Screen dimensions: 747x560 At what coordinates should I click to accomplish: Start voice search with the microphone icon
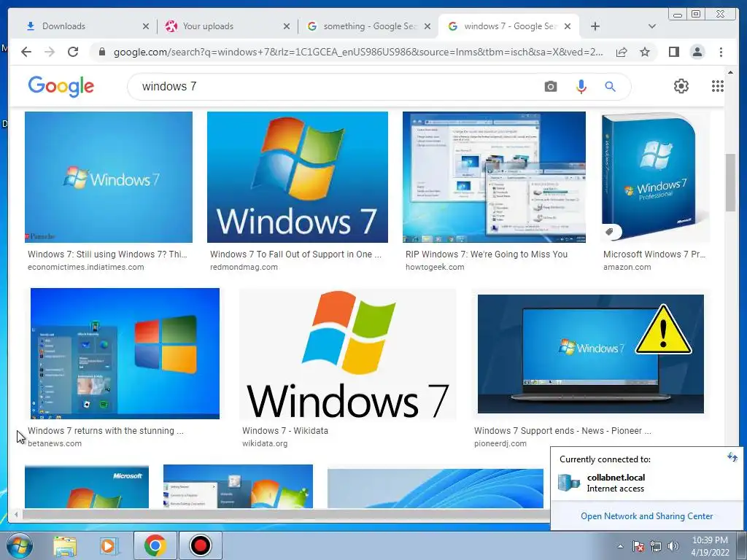tap(581, 87)
